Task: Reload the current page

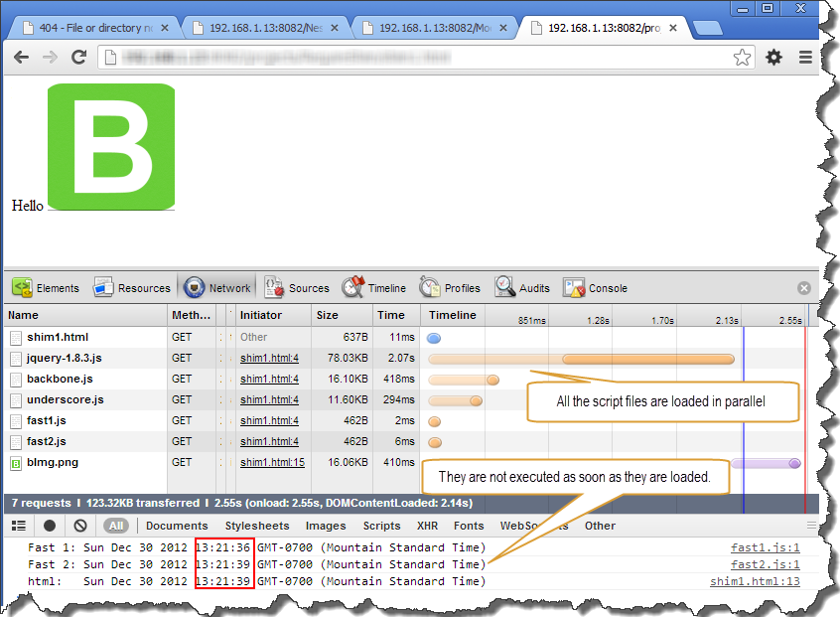Action: pos(79,58)
